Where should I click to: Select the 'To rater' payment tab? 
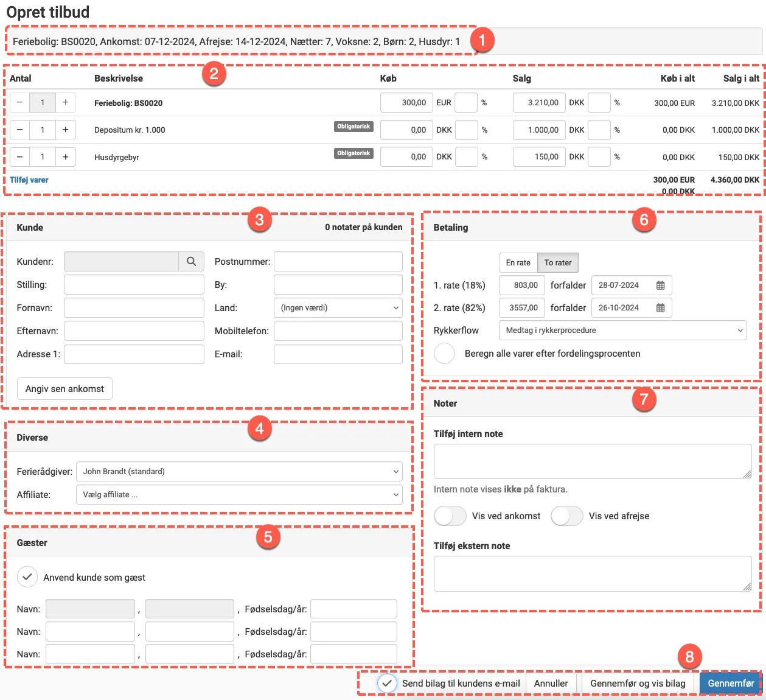tap(558, 263)
